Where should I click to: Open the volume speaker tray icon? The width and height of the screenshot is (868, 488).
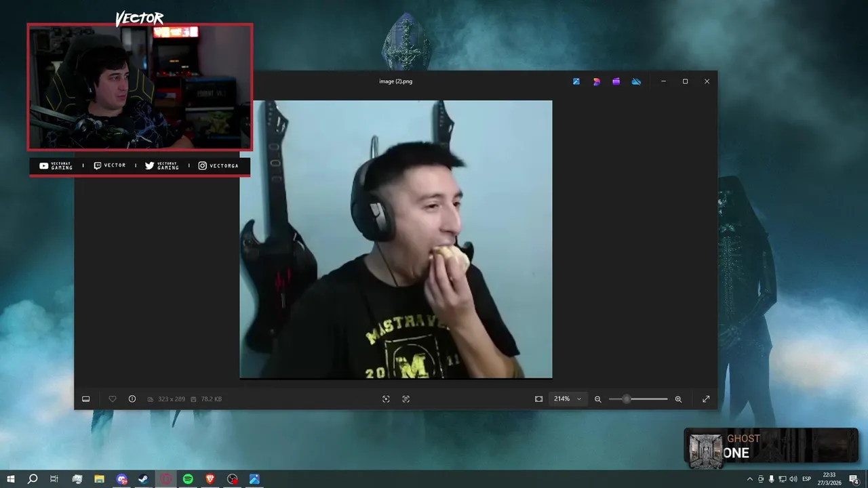[x=793, y=479]
